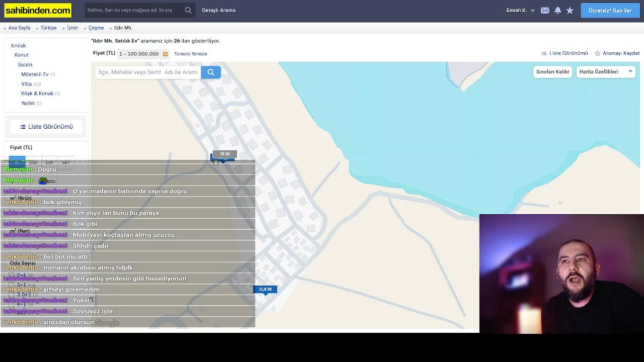Click the Tümünü Temizle link
Screen dimensions: 644x362
[x=191, y=54]
